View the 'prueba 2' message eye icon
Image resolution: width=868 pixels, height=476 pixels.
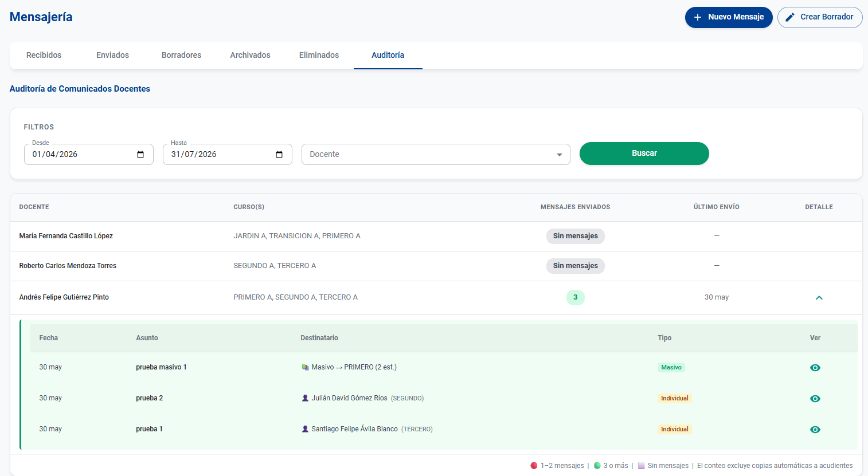pos(815,399)
